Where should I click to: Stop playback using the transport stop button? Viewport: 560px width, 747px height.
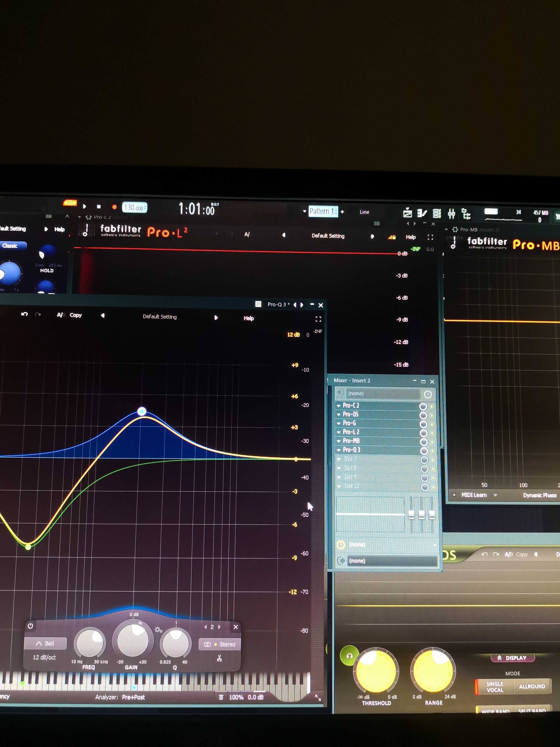coord(99,206)
